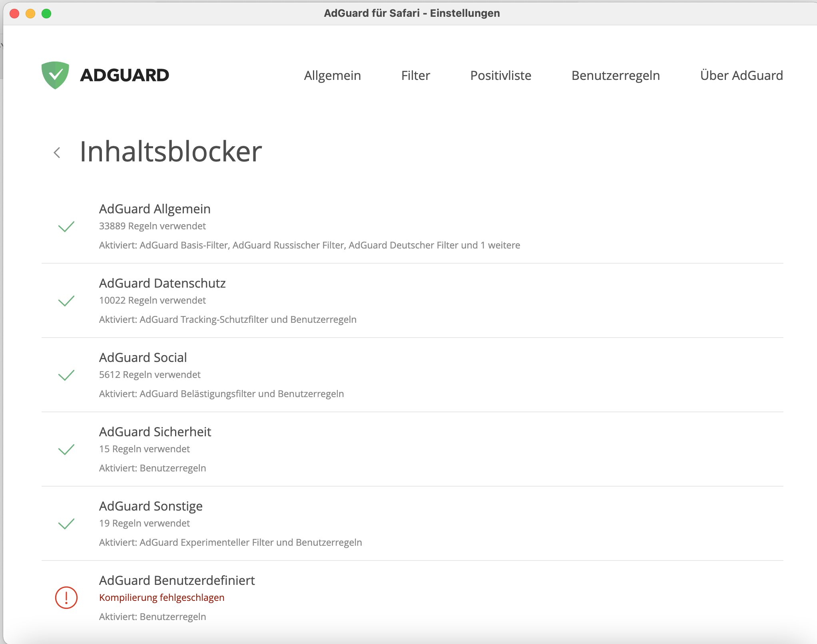Select the AdGuard Allgemein blocker title

click(155, 209)
